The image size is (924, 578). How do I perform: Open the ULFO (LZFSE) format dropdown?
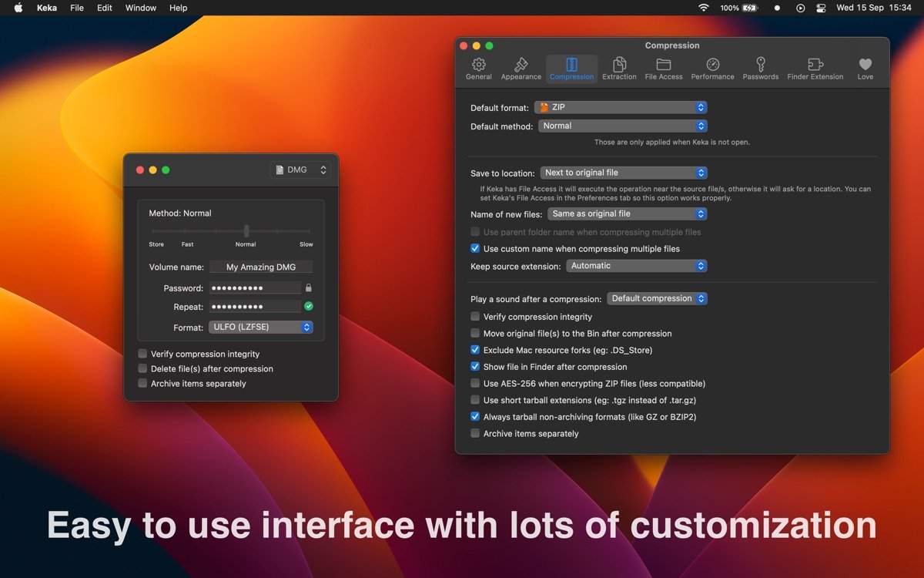(260, 328)
